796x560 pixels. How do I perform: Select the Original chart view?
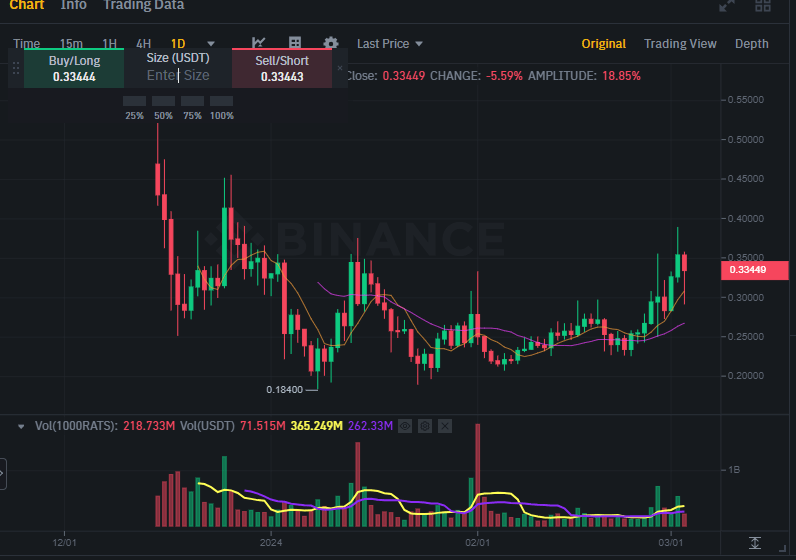604,44
